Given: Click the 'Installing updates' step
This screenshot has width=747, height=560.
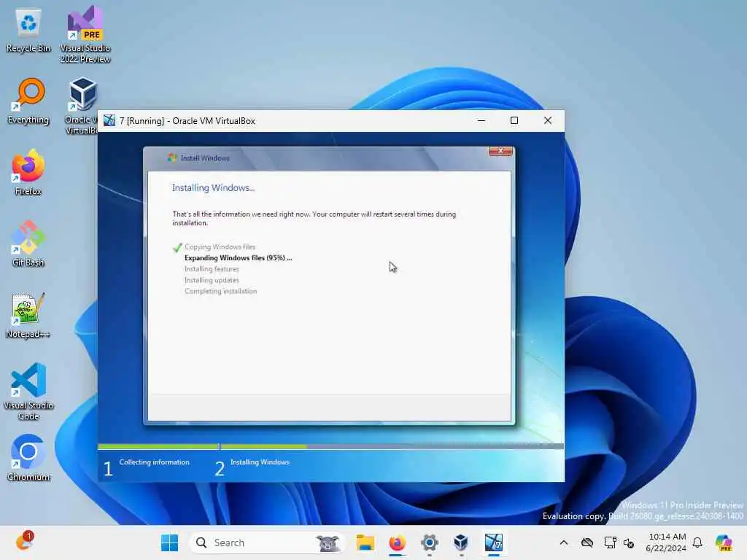Looking at the screenshot, I should click(x=212, y=280).
